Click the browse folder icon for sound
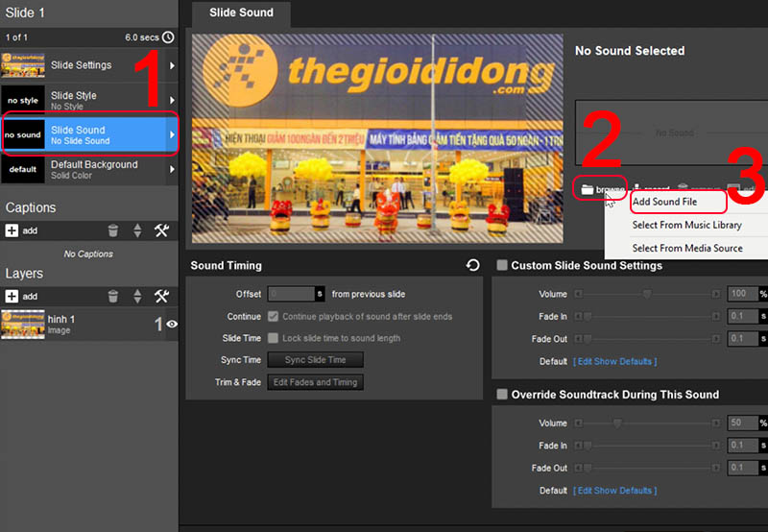This screenshot has height=532, width=768. pos(586,189)
